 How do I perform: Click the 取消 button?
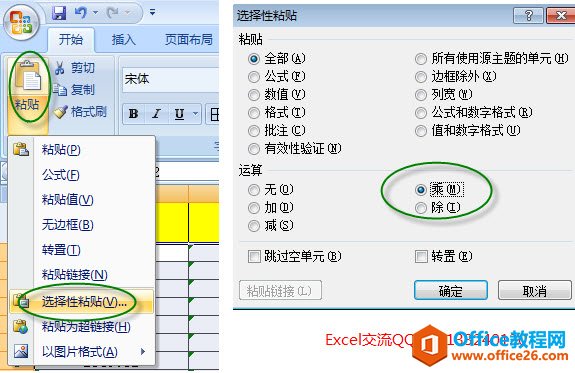[534, 291]
